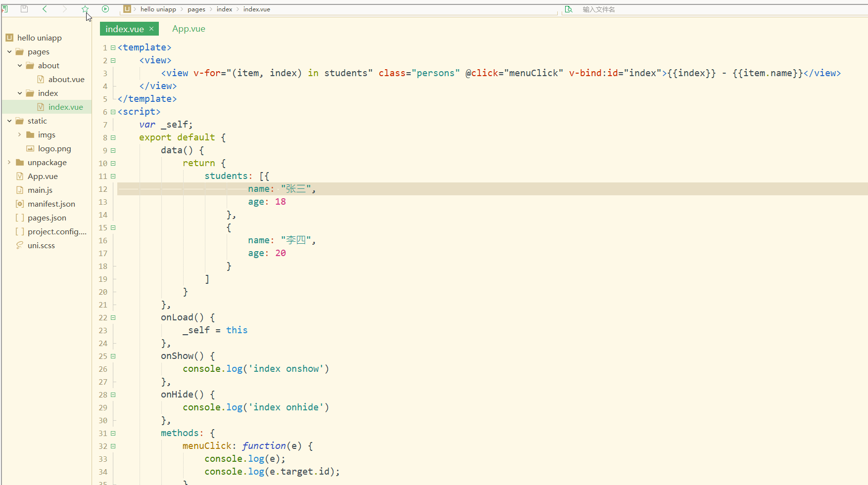Fold the export default block at line 8

click(113, 137)
